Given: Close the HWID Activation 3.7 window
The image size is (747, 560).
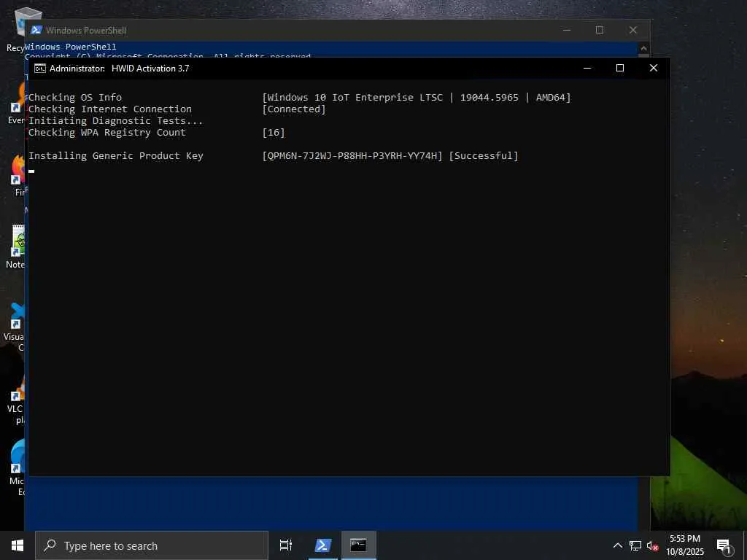Looking at the screenshot, I should (653, 68).
